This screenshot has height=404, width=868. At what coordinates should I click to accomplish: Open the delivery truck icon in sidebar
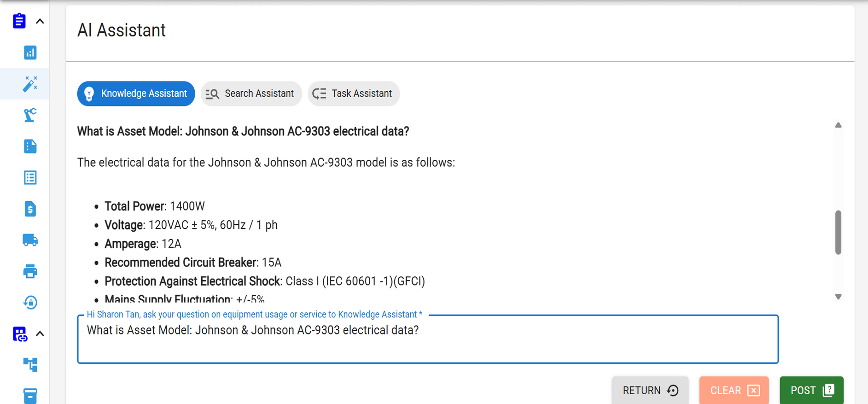(x=30, y=240)
